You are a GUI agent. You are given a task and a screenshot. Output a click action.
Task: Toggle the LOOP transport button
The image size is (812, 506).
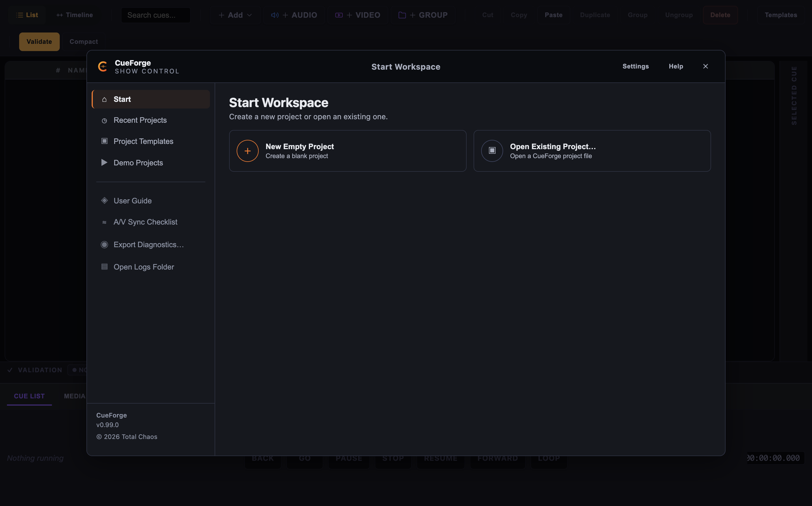click(549, 459)
